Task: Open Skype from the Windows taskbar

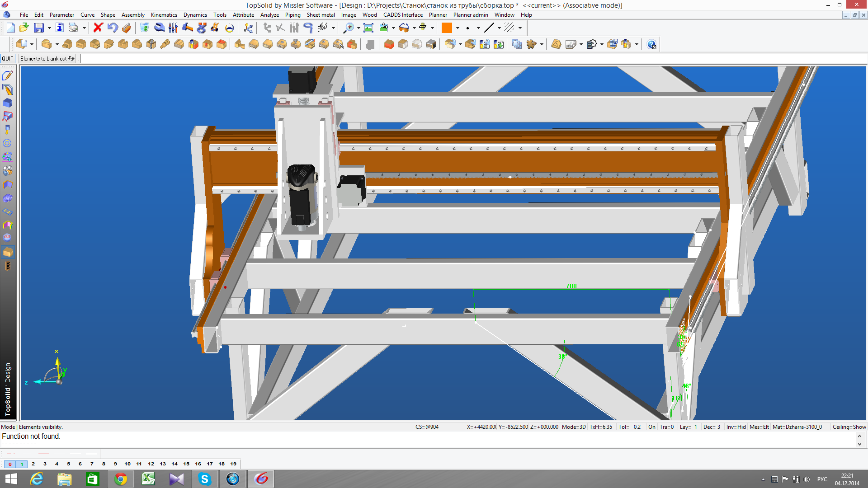Action: pos(204,479)
